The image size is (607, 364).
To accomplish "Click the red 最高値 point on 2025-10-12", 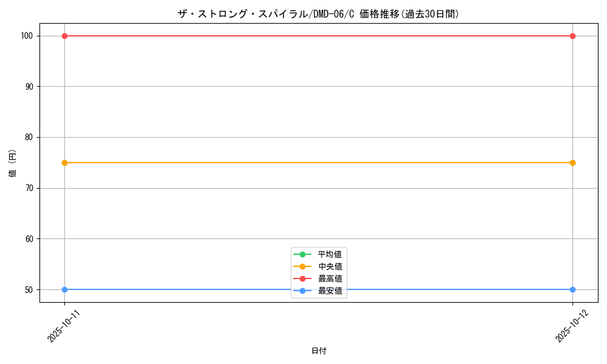I will pyautogui.click(x=572, y=36).
